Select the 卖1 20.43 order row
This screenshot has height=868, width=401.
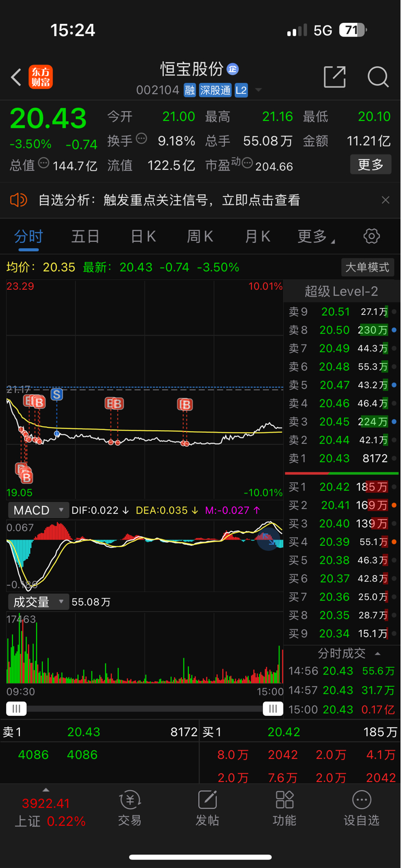[x=342, y=458]
